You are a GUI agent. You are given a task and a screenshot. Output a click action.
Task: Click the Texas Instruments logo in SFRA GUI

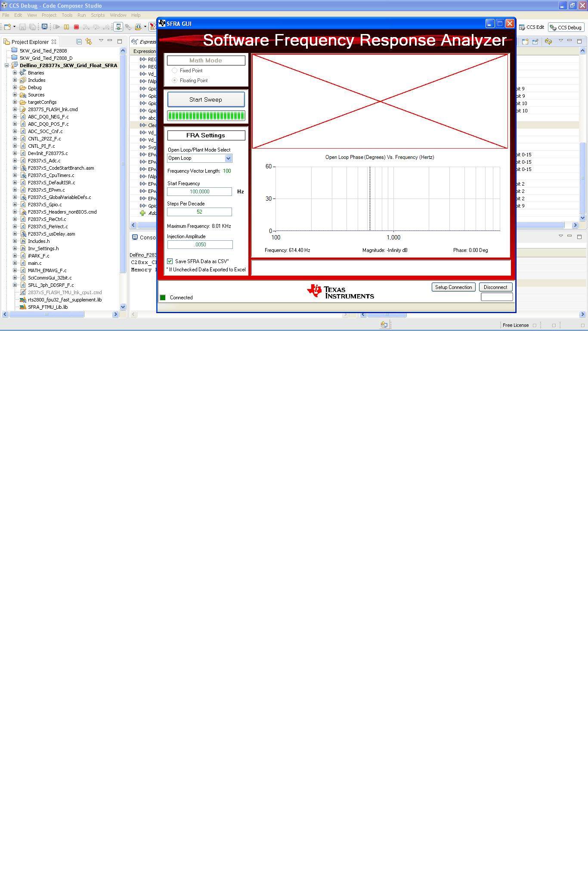[x=340, y=292]
